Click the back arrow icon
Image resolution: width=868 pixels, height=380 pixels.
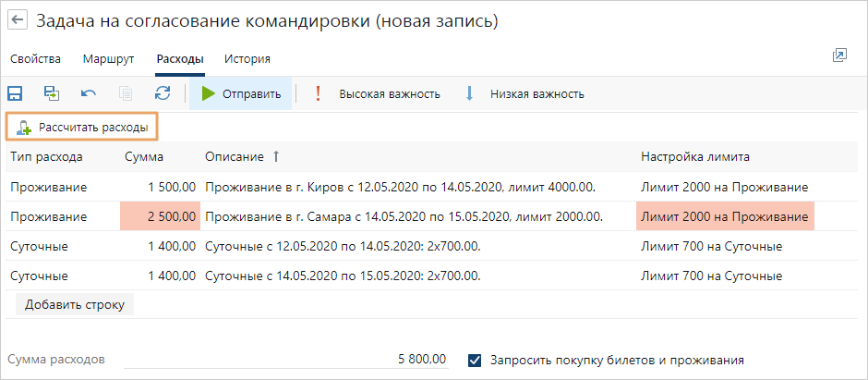click(x=18, y=20)
